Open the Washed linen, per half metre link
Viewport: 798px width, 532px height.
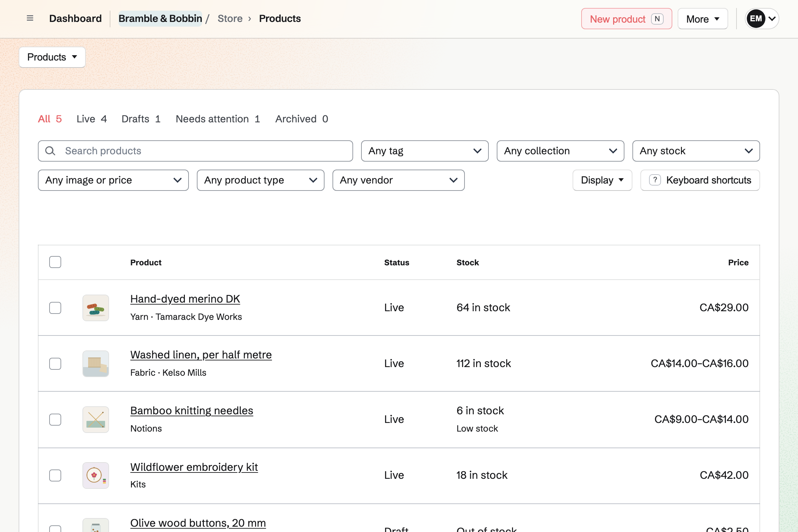pyautogui.click(x=201, y=355)
